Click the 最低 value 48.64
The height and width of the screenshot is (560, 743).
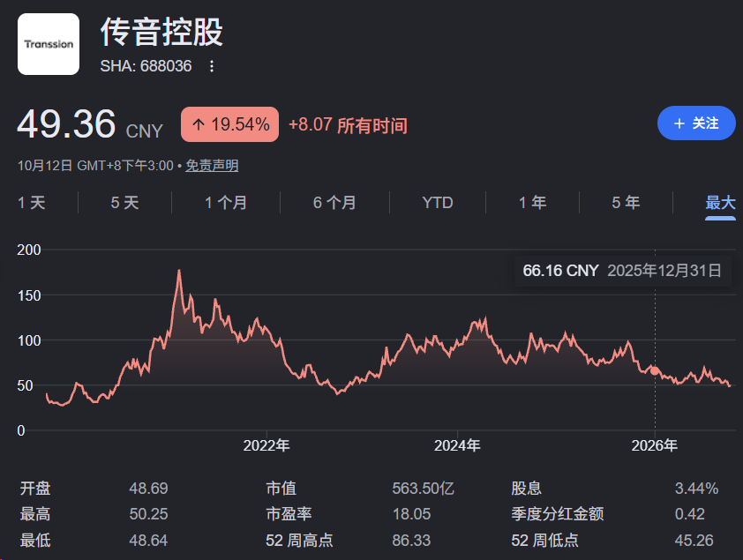(x=148, y=540)
